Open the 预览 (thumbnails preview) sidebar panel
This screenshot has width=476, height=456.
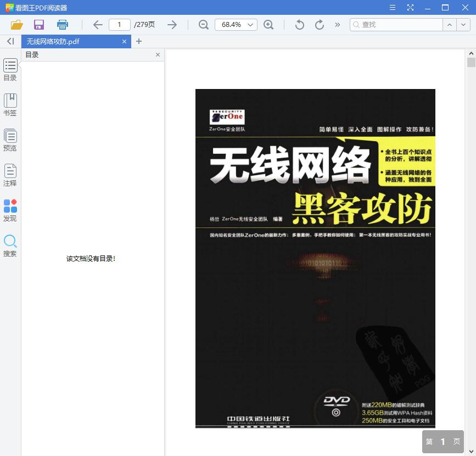(10, 140)
